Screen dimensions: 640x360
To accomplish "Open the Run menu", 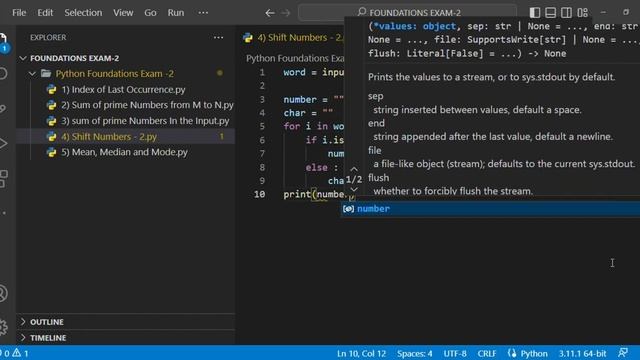I will [176, 13].
